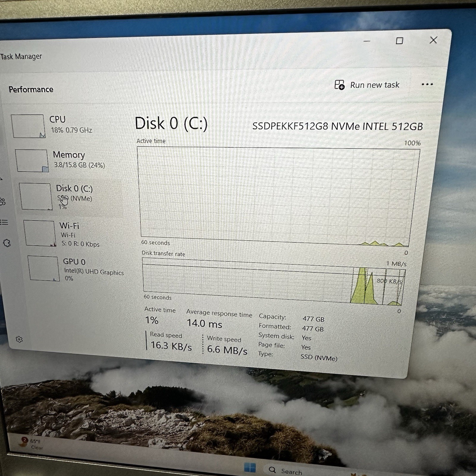476x476 pixels.
Task: Click the SSD (NVMe) Type value
Action: pyautogui.click(x=319, y=357)
